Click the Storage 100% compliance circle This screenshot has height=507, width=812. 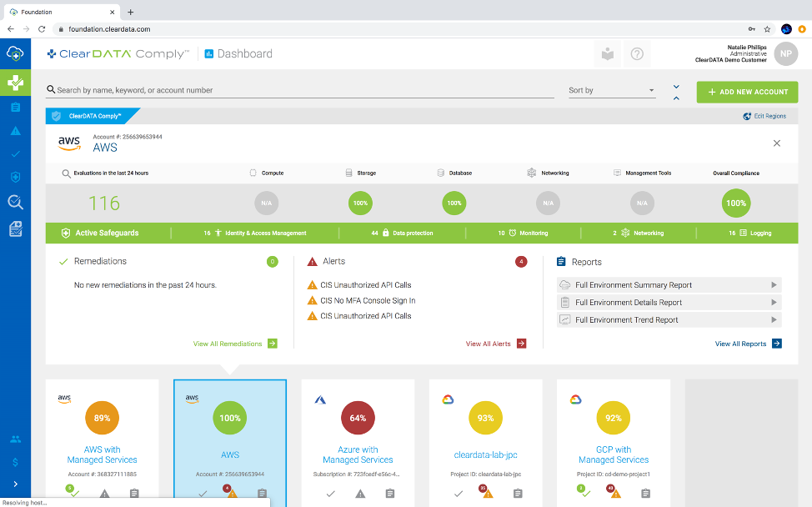(360, 203)
